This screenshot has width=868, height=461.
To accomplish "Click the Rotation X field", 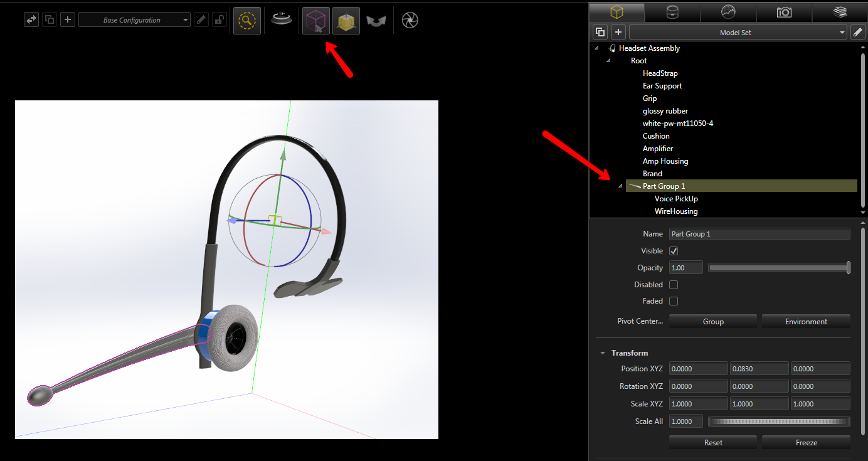I will pyautogui.click(x=699, y=386).
